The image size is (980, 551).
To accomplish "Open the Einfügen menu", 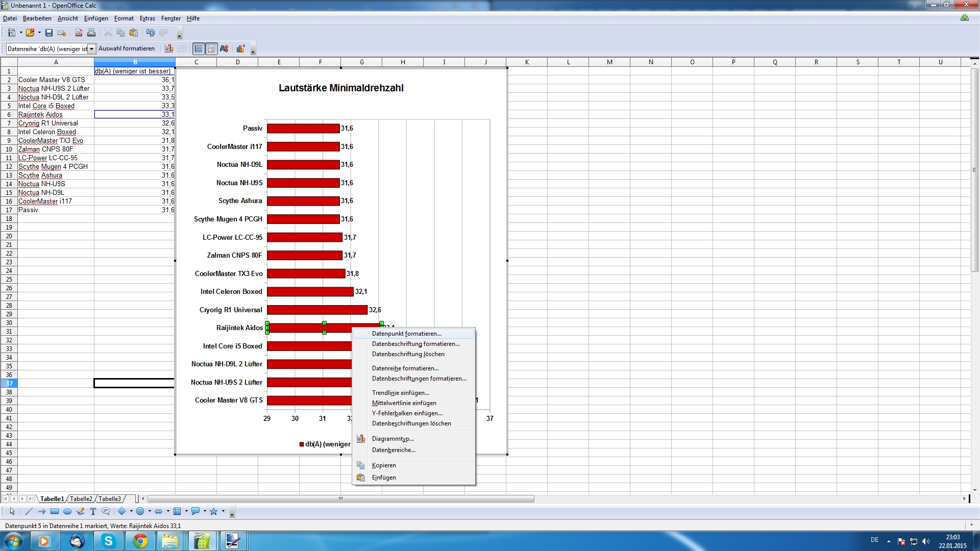I will pos(96,18).
